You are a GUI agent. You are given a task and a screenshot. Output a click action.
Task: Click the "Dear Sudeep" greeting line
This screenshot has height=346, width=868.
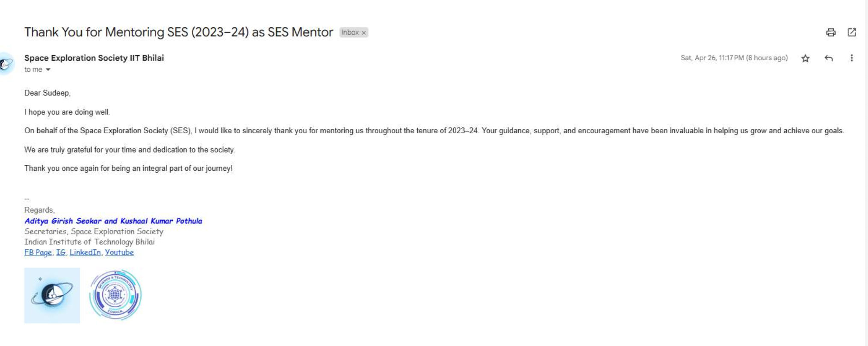[x=47, y=93]
